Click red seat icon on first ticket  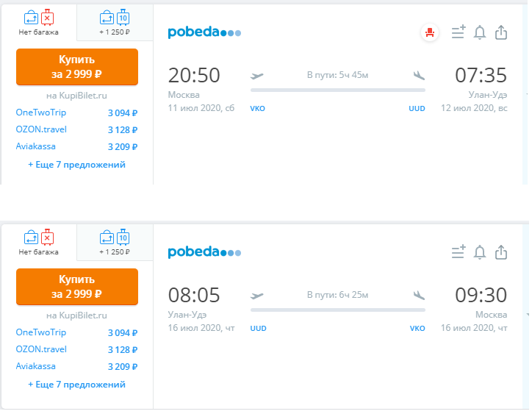(x=430, y=32)
